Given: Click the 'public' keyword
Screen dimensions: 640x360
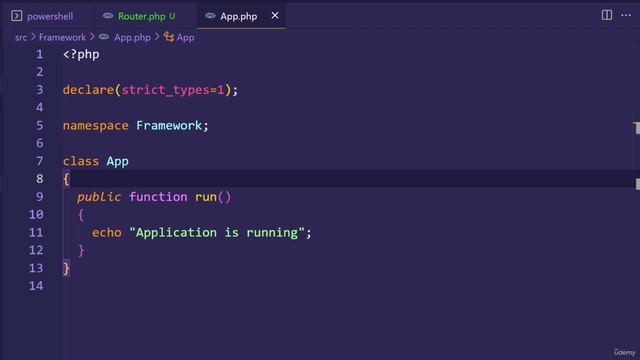Looking at the screenshot, I should (x=99, y=197).
